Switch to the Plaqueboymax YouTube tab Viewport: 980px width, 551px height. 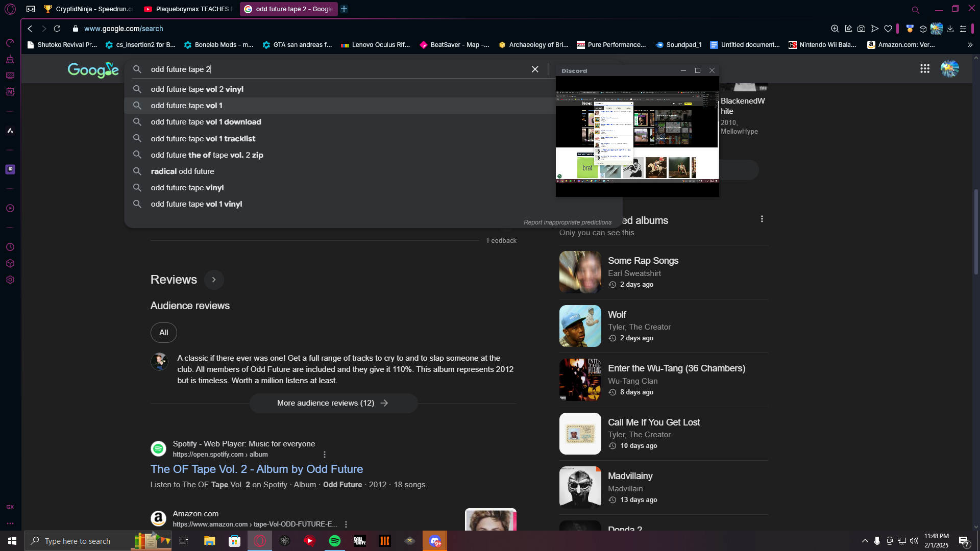point(188,9)
